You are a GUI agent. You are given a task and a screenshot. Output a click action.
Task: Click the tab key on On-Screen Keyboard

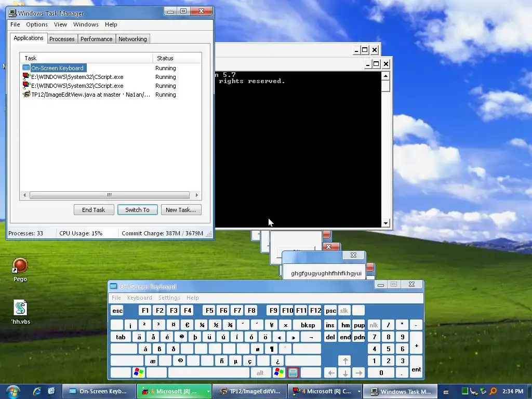[121, 337]
